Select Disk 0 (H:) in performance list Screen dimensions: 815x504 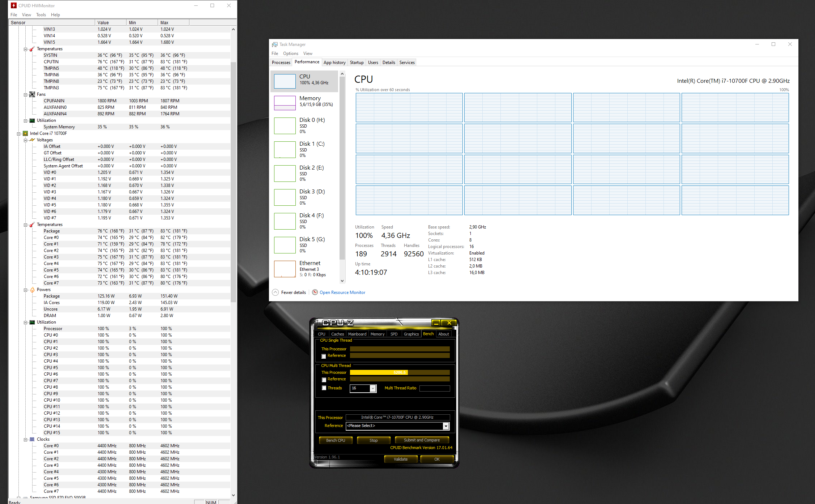304,125
